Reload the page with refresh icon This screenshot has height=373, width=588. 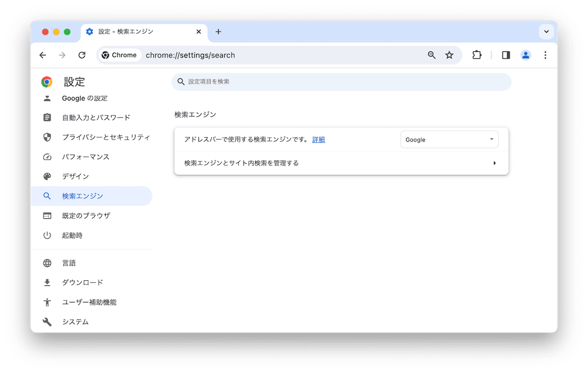pyautogui.click(x=82, y=55)
